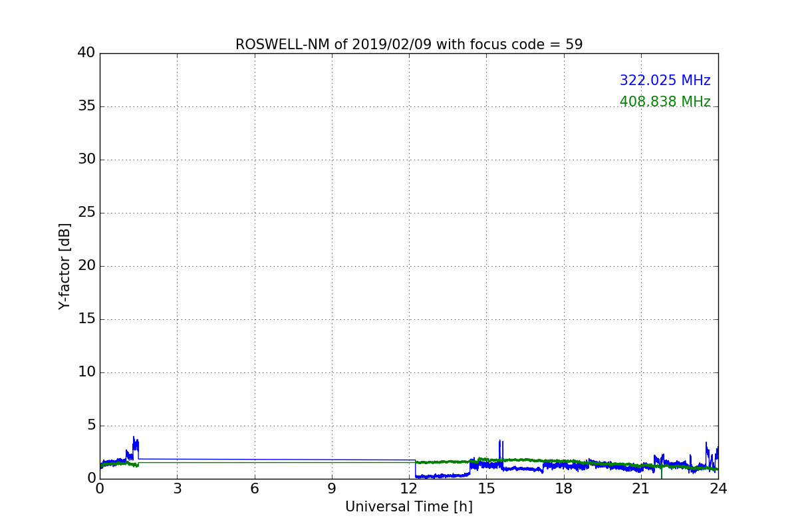The image size is (798, 532).
Task: Click the y-axis tick label '40'
Action: (x=86, y=53)
